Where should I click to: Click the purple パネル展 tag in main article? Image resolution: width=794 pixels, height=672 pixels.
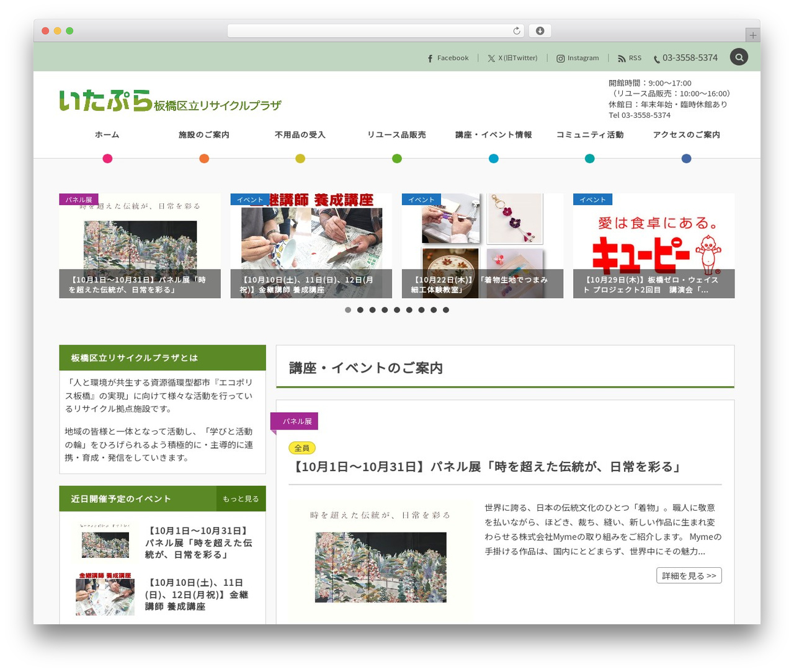click(295, 422)
